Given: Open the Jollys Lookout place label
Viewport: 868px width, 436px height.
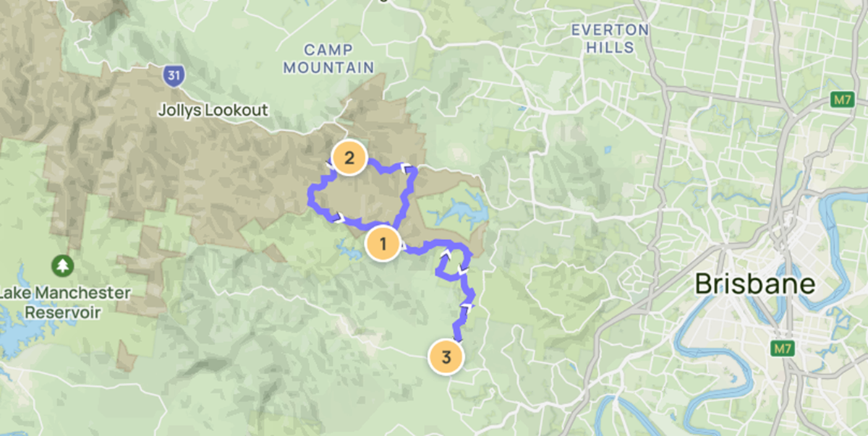Looking at the screenshot, I should coord(213,111).
